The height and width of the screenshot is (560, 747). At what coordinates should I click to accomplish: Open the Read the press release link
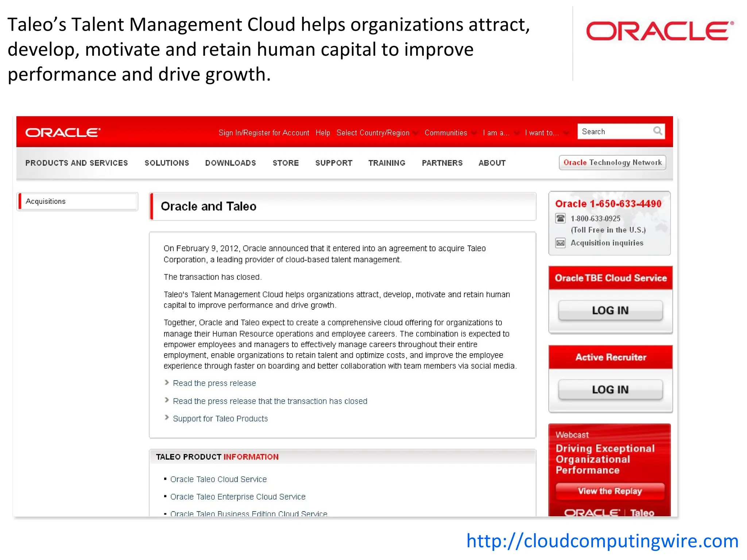tap(214, 383)
